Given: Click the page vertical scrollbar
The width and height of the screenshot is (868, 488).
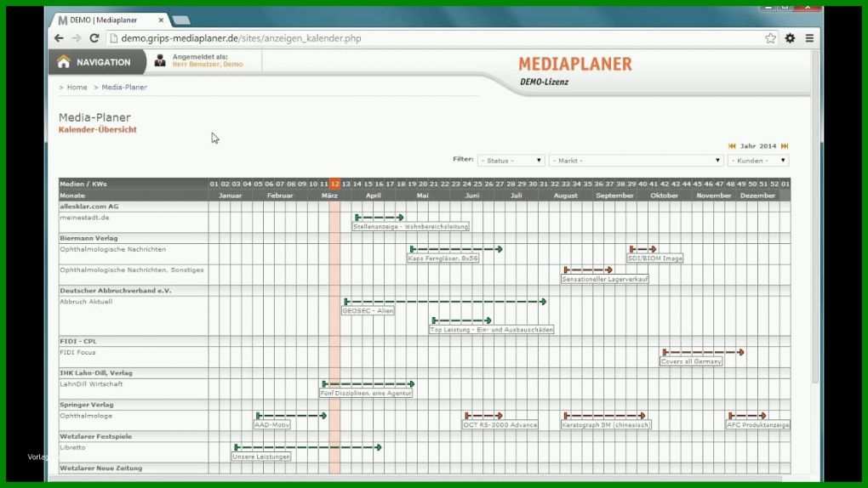Looking at the screenshot, I should 815,216.
